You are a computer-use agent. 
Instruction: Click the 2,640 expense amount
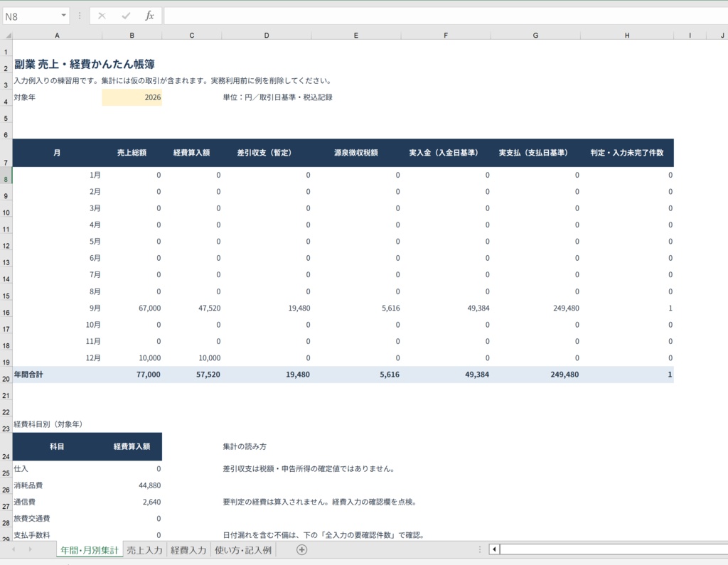[x=132, y=502]
